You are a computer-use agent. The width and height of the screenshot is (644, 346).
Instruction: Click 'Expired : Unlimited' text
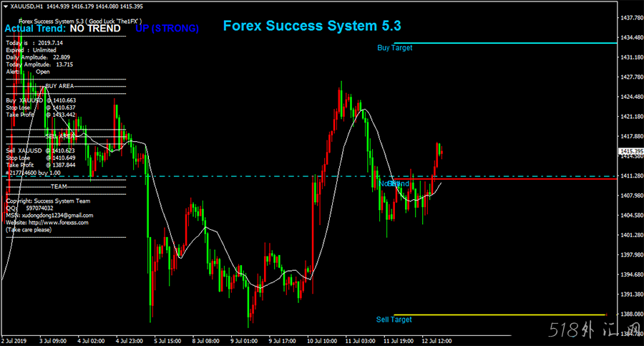pos(31,50)
